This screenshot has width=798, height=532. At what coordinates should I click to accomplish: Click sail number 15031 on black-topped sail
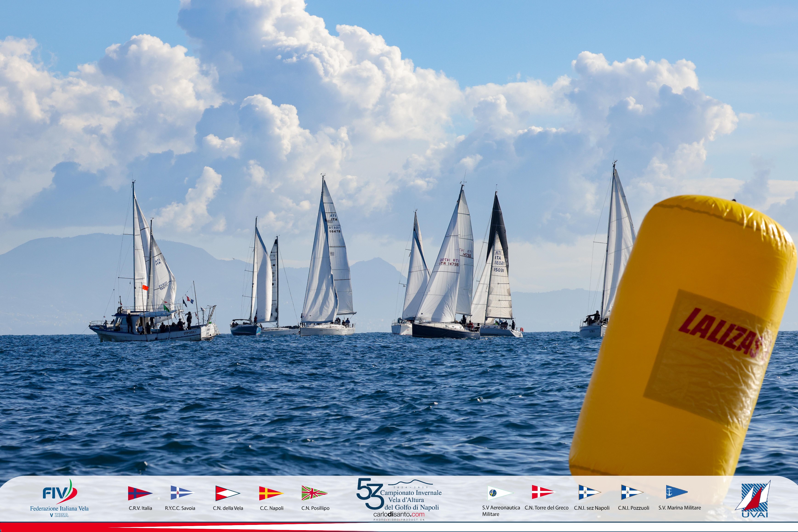coord(499,270)
